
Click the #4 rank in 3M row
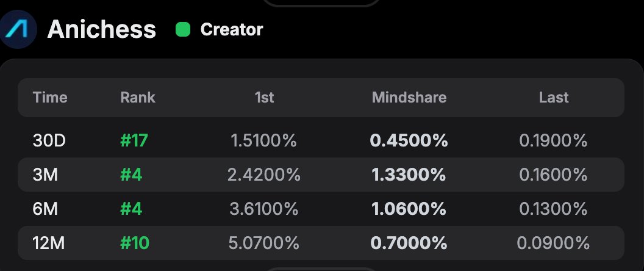(131, 175)
